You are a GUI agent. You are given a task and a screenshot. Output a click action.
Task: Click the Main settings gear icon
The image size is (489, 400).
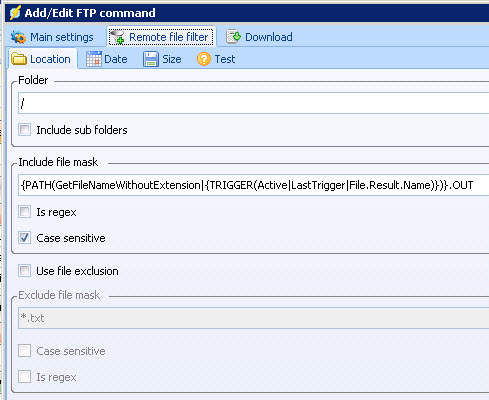18,37
